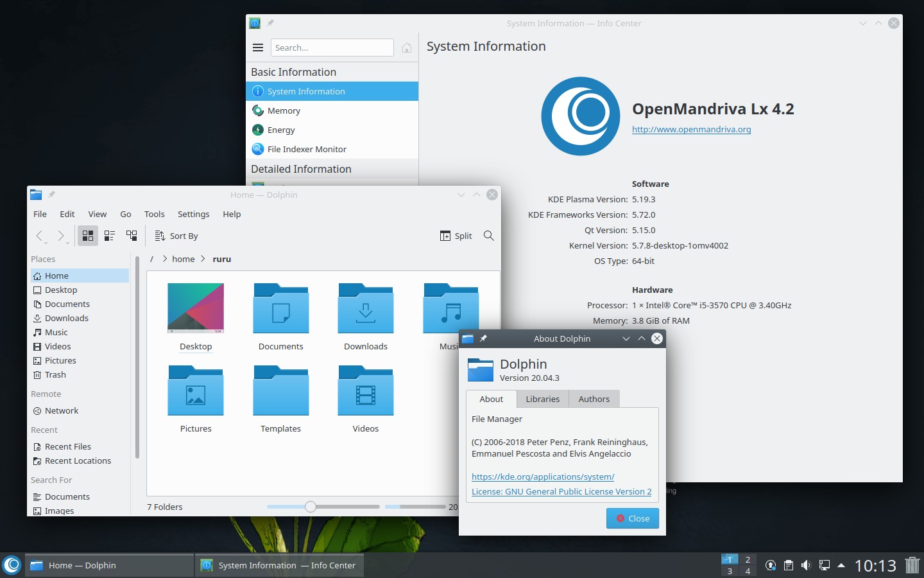Switch Dolphin to Compact view mode

tap(110, 236)
